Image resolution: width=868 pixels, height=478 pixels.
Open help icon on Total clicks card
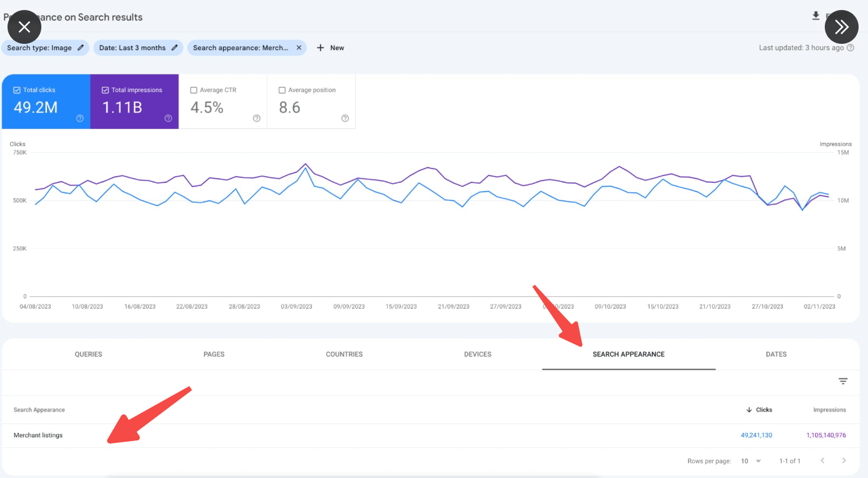point(80,118)
